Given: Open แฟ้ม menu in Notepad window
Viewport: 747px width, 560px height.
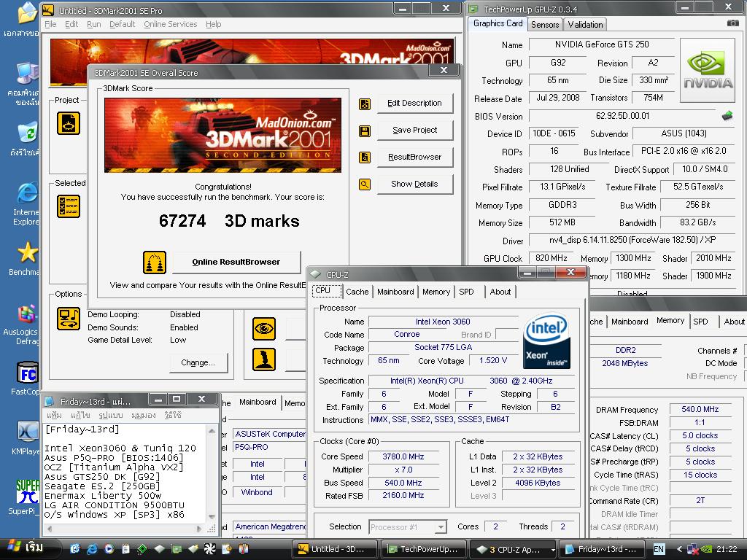Looking at the screenshot, I should coord(54,415).
